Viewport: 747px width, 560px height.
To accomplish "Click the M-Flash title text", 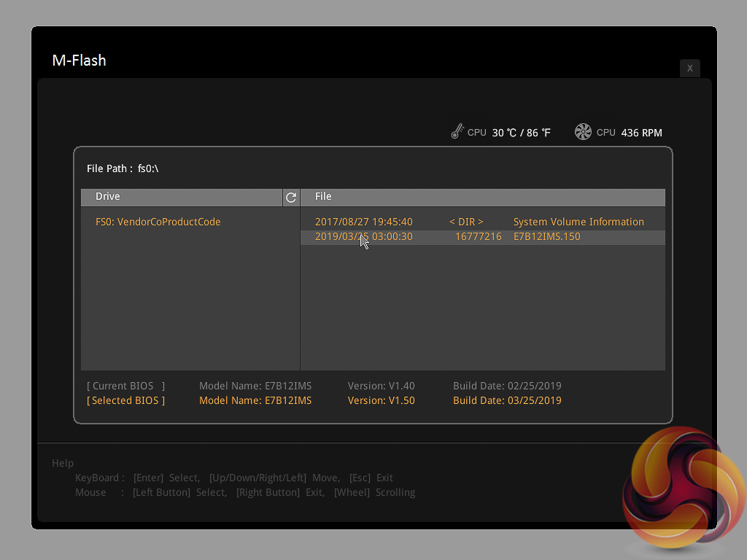I will (x=79, y=61).
